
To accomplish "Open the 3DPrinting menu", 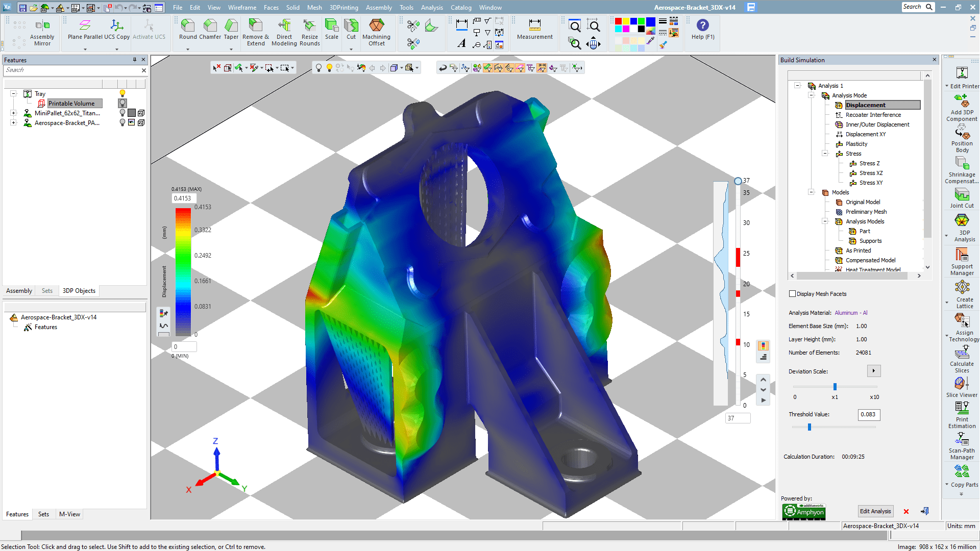I will (x=344, y=7).
